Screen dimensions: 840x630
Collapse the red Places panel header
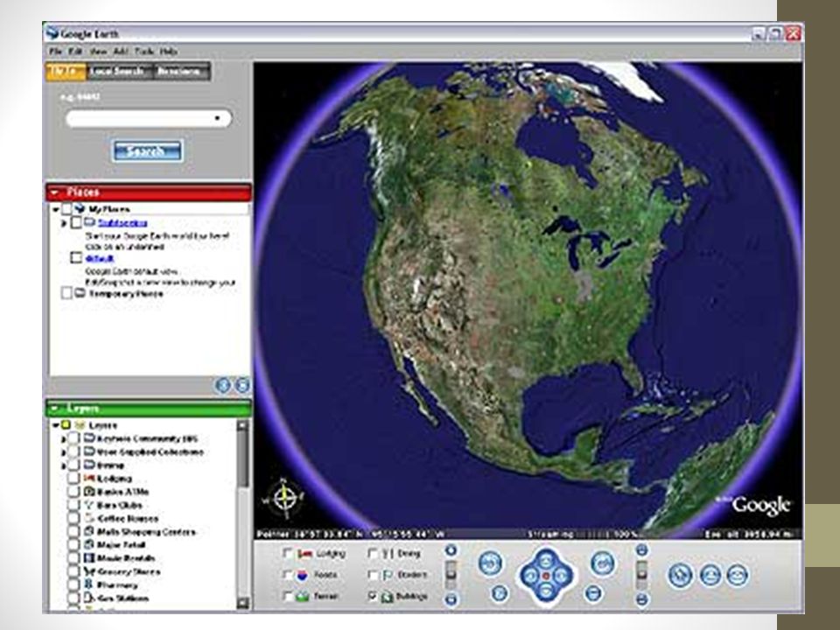click(x=149, y=192)
